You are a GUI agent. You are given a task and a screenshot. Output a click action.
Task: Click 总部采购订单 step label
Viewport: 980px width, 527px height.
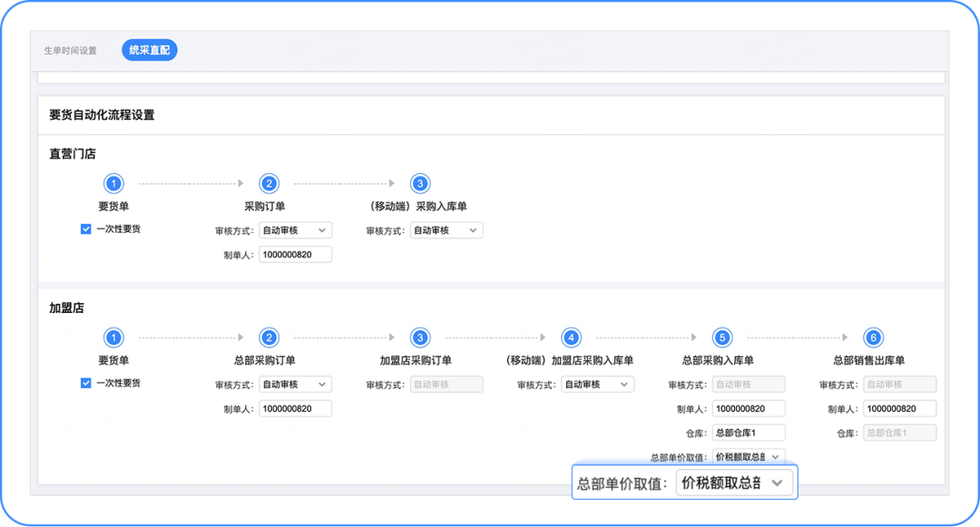264,360
